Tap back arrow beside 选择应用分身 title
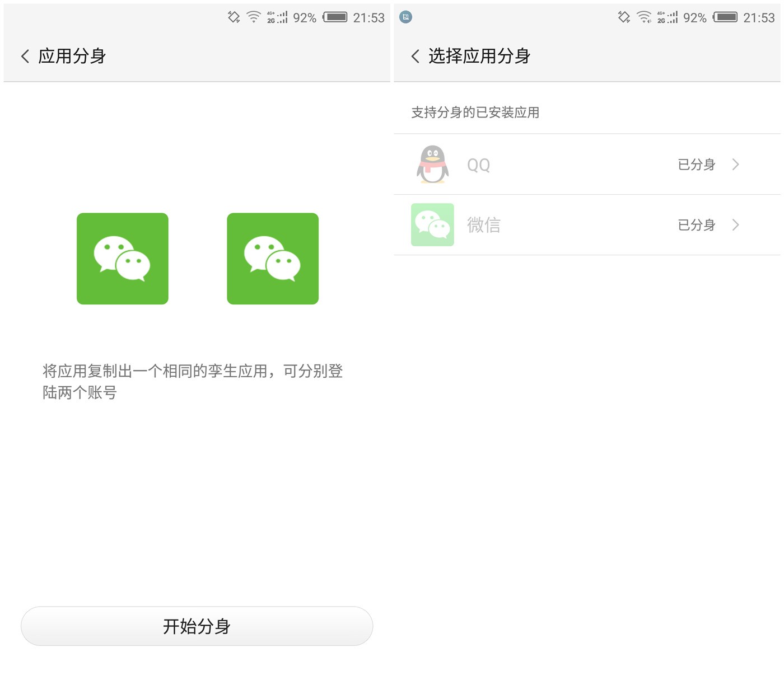The height and width of the screenshot is (694, 784). pos(415,56)
